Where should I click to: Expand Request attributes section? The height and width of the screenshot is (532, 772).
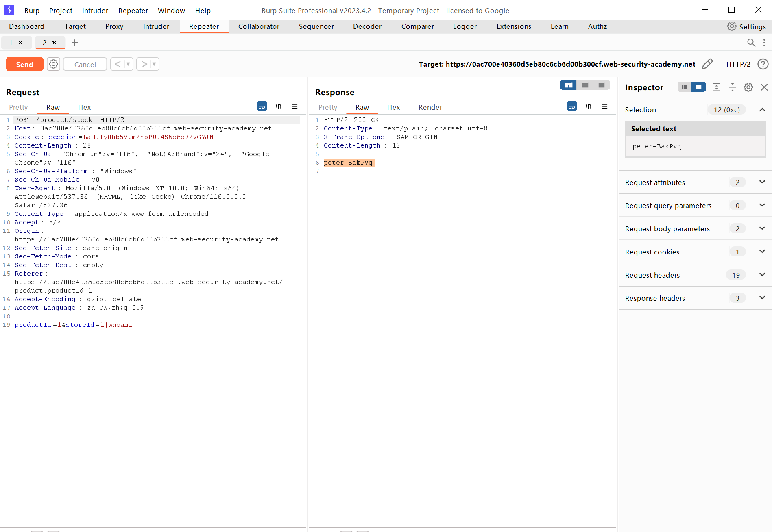(762, 182)
